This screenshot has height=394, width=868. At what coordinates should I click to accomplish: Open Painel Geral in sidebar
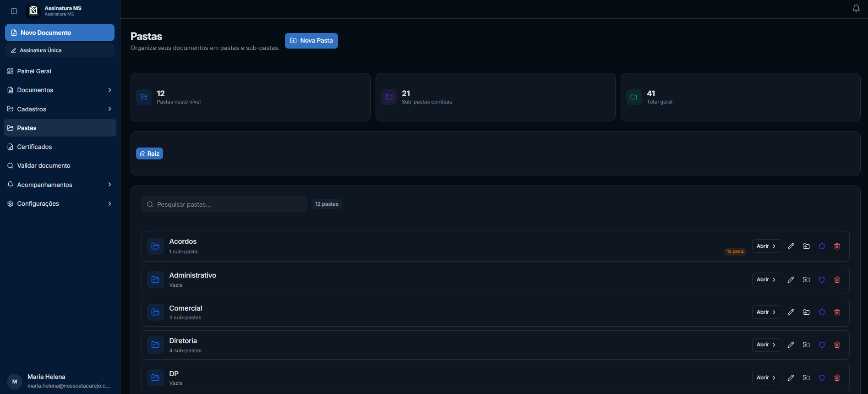(60, 71)
